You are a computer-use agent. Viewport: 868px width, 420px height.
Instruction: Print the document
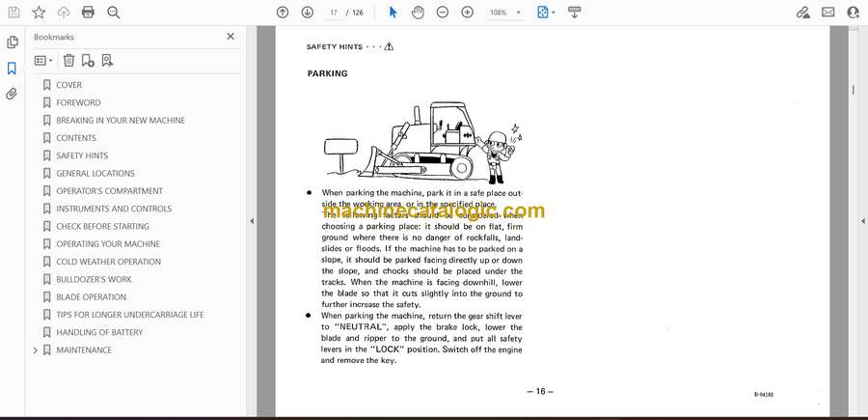pyautogui.click(x=88, y=13)
